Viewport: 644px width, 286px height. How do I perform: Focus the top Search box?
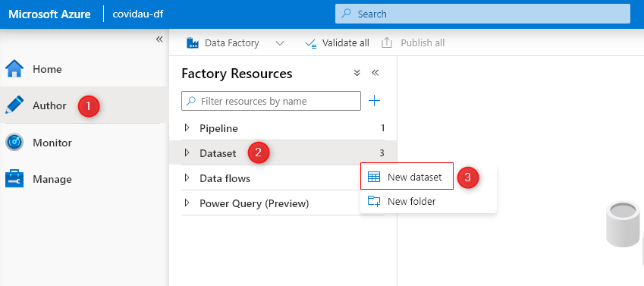pos(482,14)
